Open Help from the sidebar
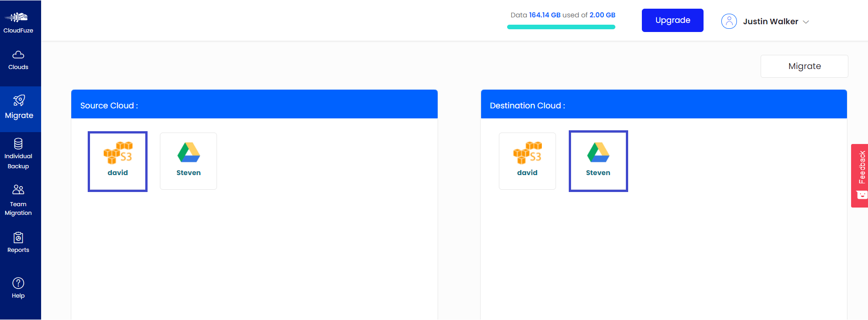868x320 pixels. [x=18, y=288]
